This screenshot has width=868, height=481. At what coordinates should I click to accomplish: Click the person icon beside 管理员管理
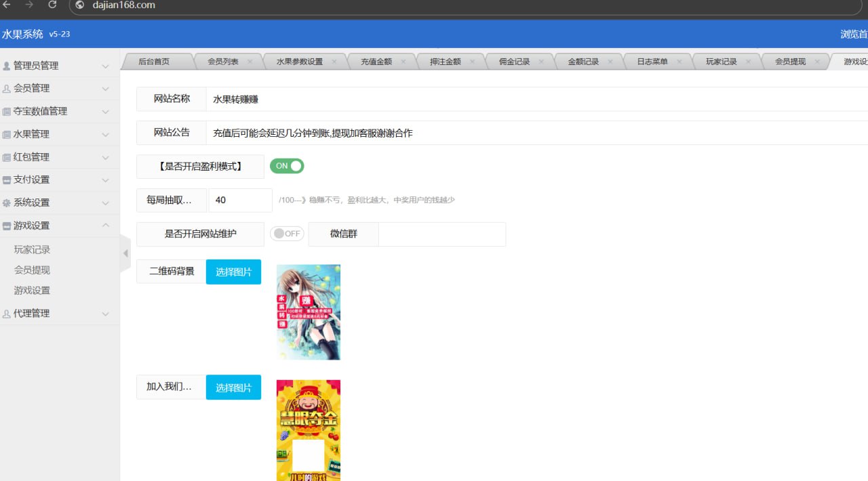[7, 66]
